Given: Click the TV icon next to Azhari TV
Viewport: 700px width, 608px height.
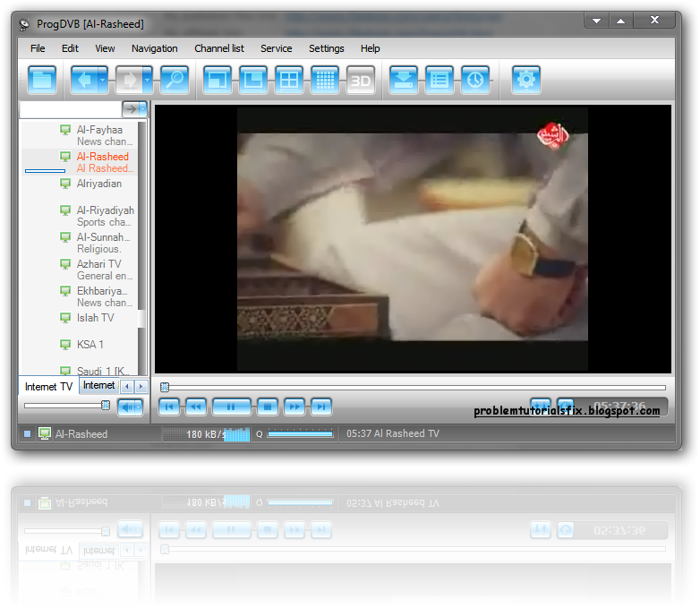Looking at the screenshot, I should click(65, 264).
